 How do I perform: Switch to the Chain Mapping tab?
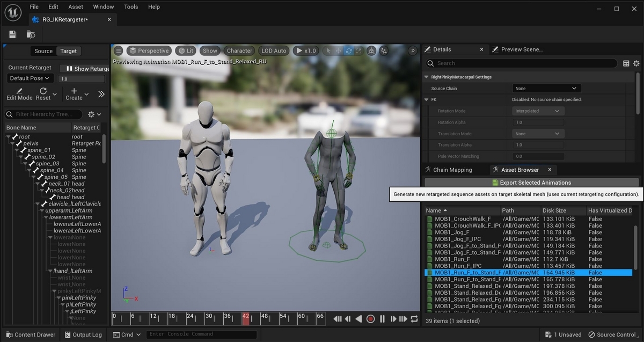click(452, 170)
